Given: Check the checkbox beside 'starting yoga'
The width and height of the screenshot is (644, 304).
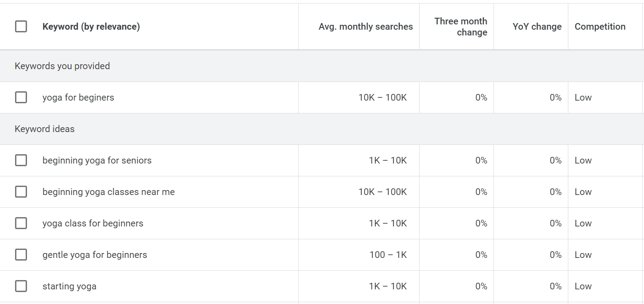Looking at the screenshot, I should coord(21,286).
